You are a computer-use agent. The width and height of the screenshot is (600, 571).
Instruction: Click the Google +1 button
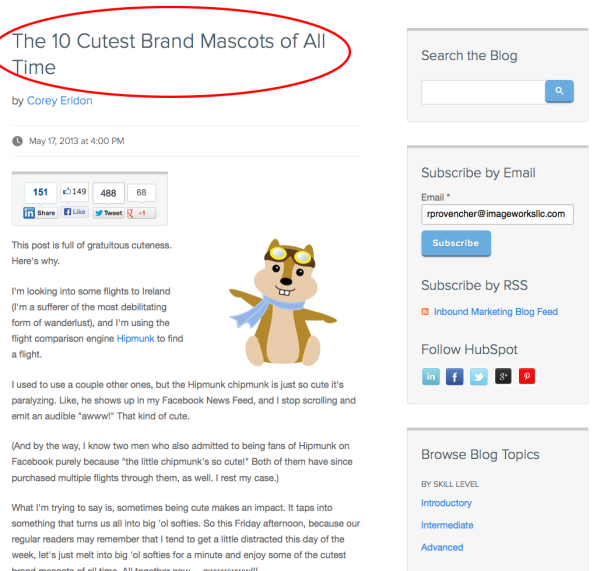tap(142, 213)
